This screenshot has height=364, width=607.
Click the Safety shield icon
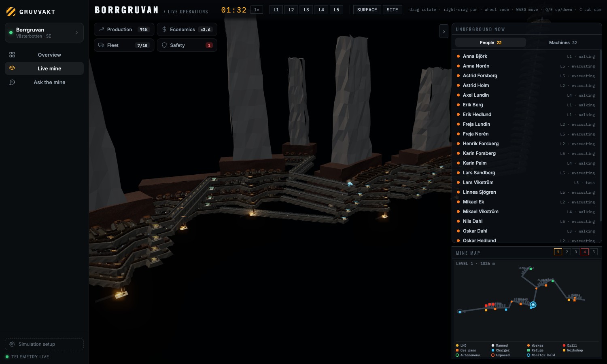click(x=164, y=45)
